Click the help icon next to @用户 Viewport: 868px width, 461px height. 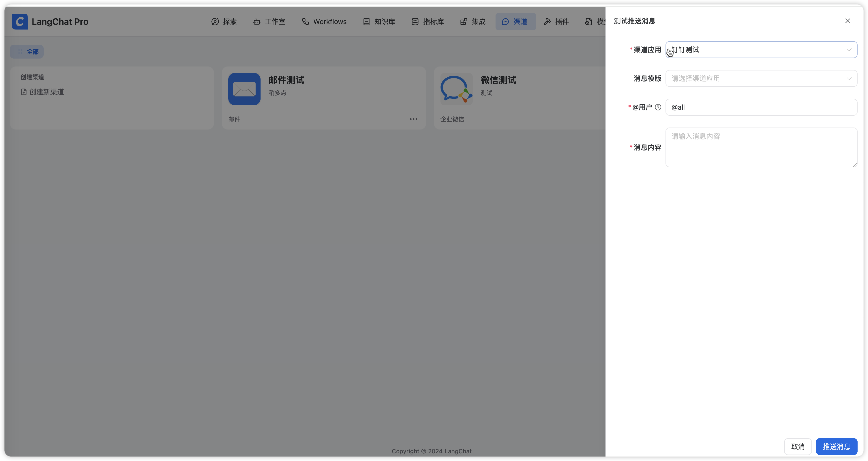[x=658, y=107]
